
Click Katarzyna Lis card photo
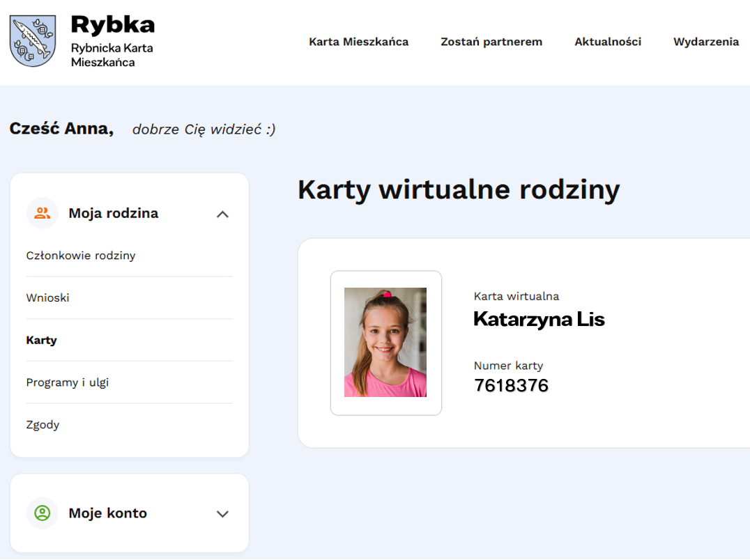[x=385, y=342]
